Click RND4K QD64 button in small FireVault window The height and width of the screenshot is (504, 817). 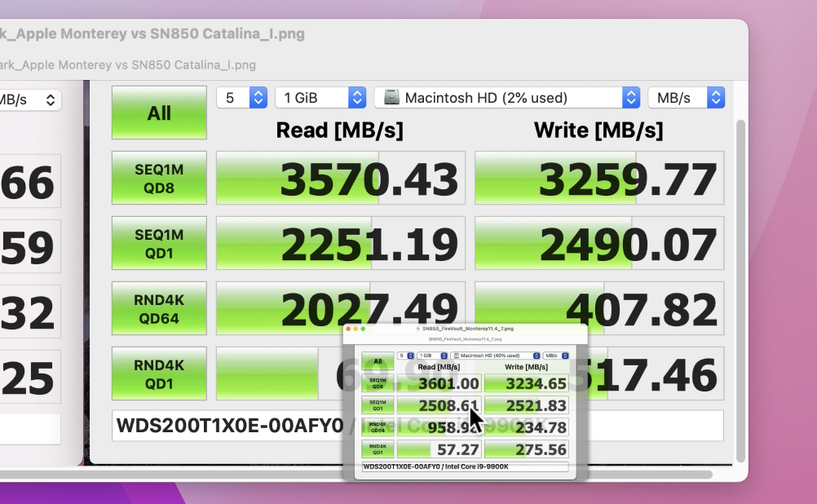click(378, 427)
